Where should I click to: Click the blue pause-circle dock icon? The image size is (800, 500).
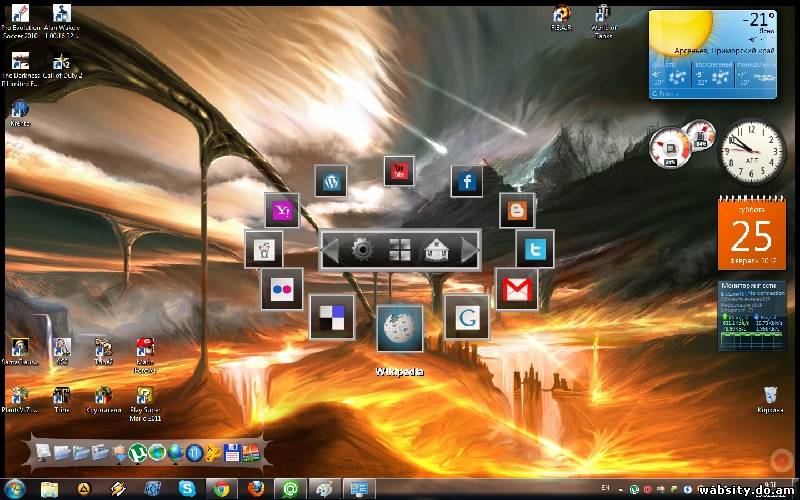(194, 453)
